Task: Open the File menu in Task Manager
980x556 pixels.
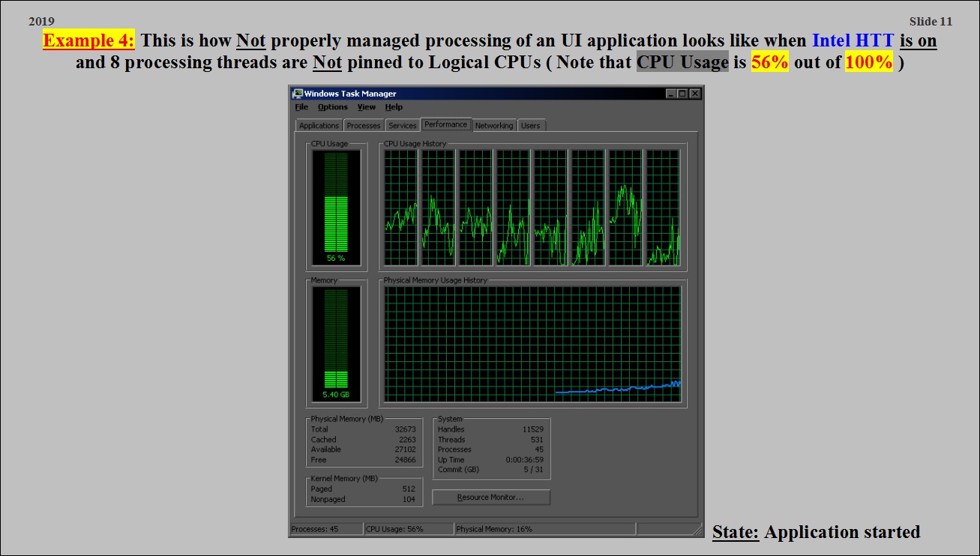Action: [301, 107]
